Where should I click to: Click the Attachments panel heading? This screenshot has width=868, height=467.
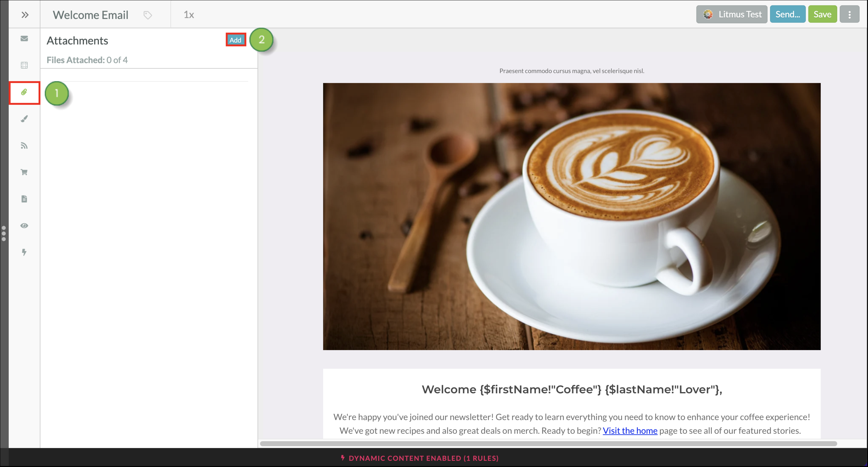point(77,40)
